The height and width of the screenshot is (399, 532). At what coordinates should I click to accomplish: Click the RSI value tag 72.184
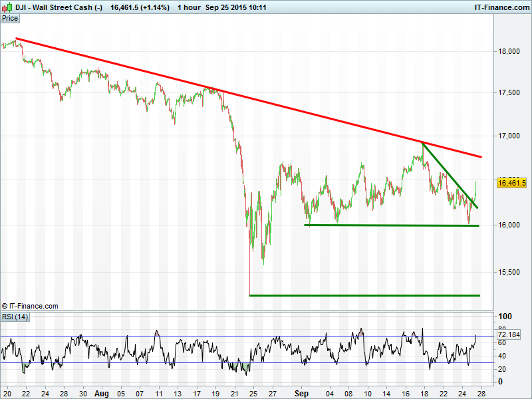coord(511,334)
